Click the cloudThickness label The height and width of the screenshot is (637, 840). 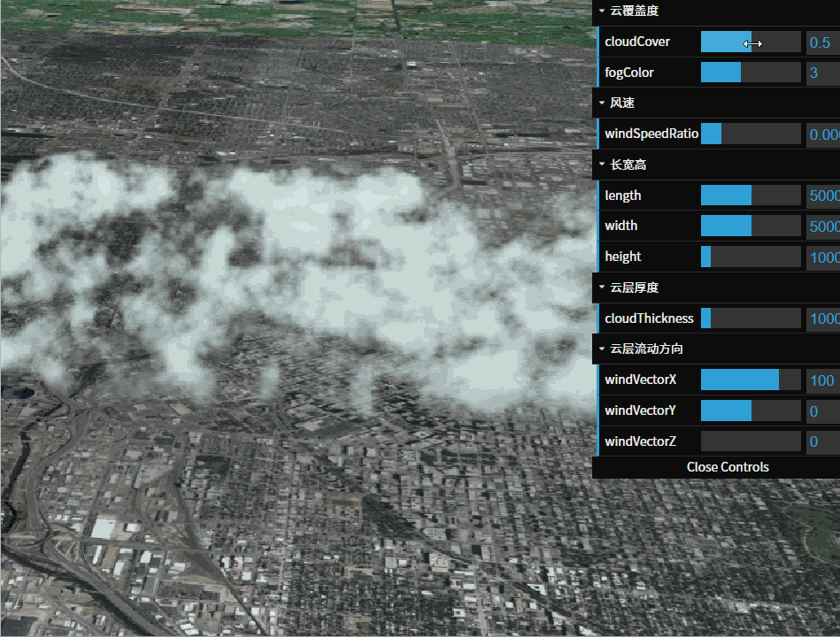point(649,318)
